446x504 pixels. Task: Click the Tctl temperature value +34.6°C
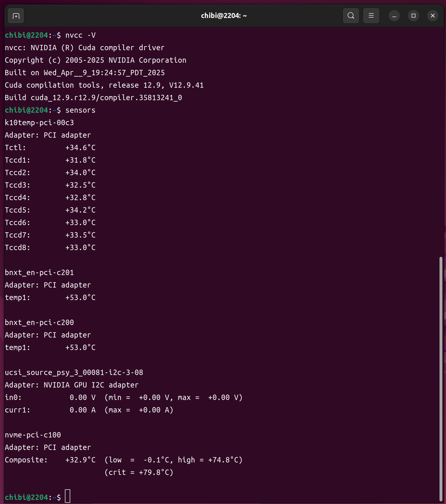pyautogui.click(x=80, y=148)
